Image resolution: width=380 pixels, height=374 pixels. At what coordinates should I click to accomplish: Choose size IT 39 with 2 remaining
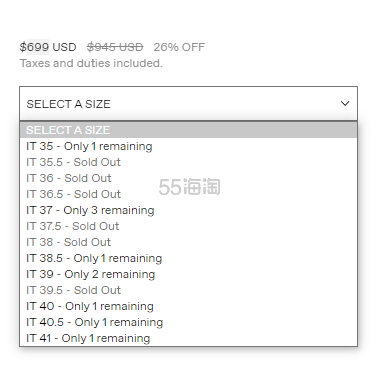(x=188, y=274)
